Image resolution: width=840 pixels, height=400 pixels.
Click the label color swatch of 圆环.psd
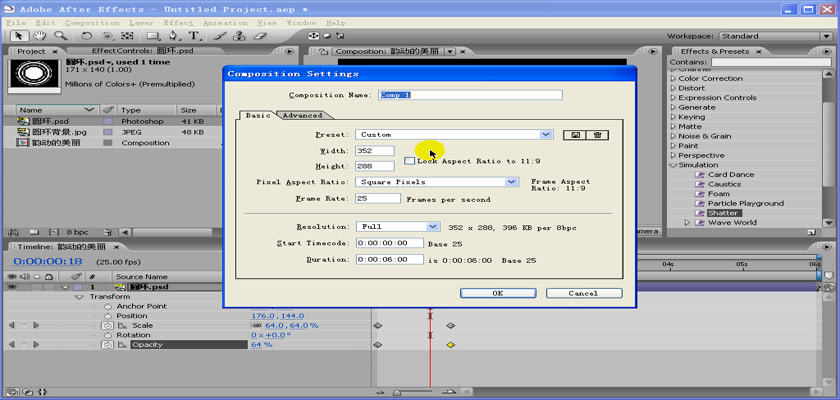(108, 122)
